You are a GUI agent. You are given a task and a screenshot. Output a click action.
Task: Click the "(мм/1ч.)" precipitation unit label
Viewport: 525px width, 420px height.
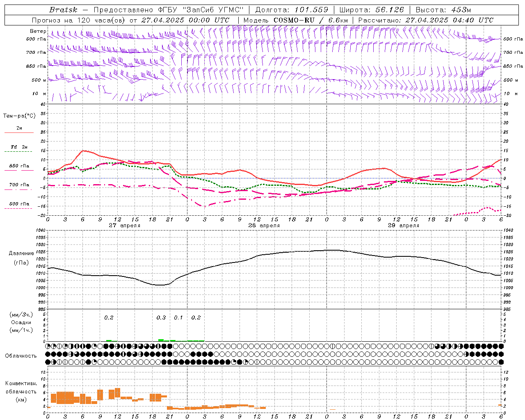tap(21, 330)
